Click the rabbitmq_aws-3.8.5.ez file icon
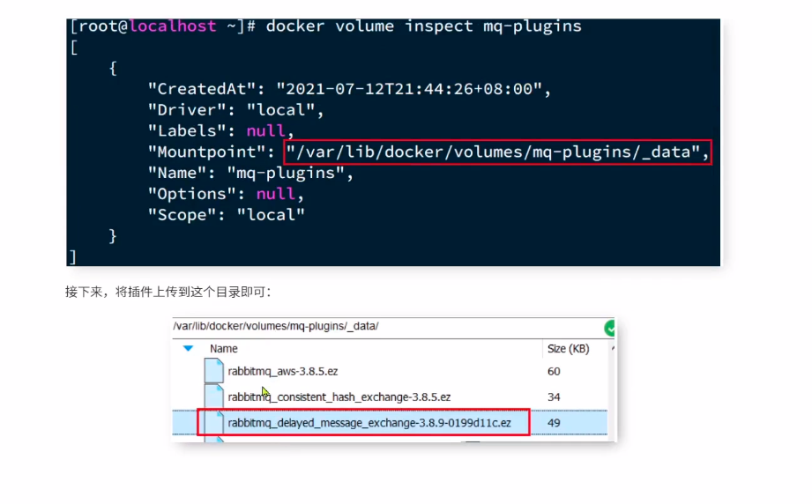Image resolution: width=812 pixels, height=504 pixels. tap(213, 370)
